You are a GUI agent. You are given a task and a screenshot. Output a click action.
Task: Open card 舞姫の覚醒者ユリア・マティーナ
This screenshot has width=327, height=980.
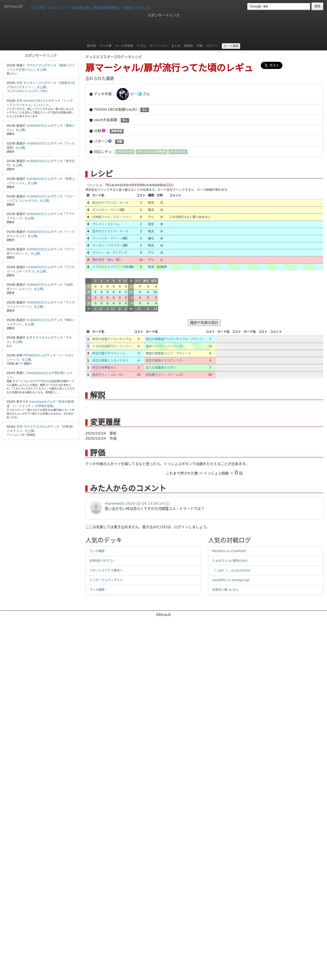[x=168, y=353]
